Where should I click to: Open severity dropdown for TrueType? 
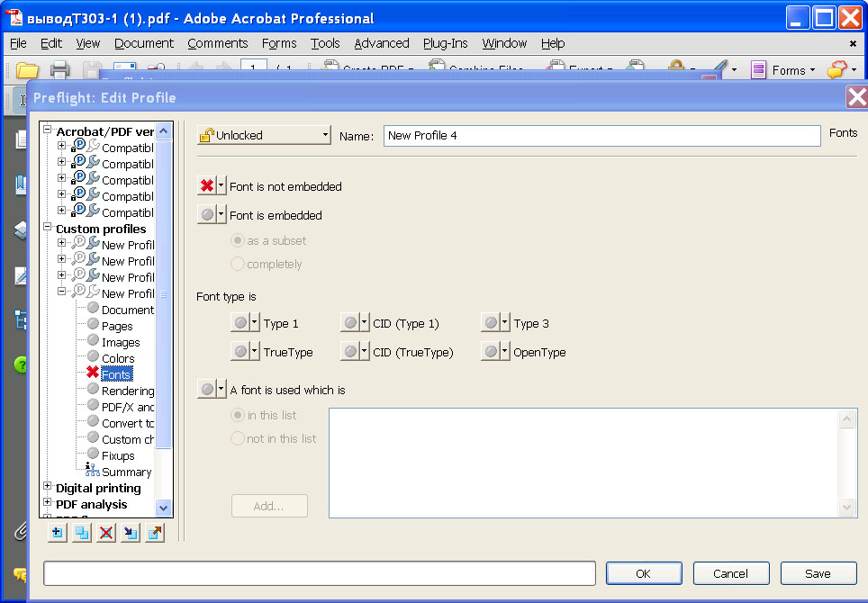click(x=254, y=351)
